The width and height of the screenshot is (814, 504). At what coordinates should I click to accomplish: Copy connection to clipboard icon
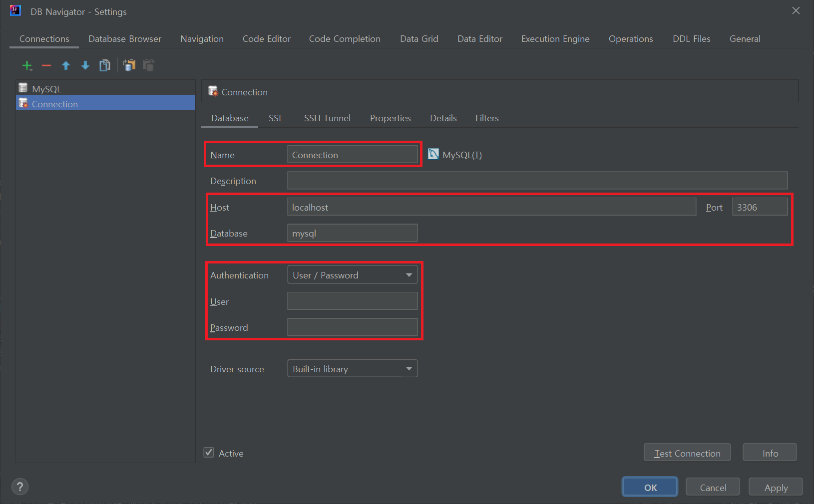129,65
